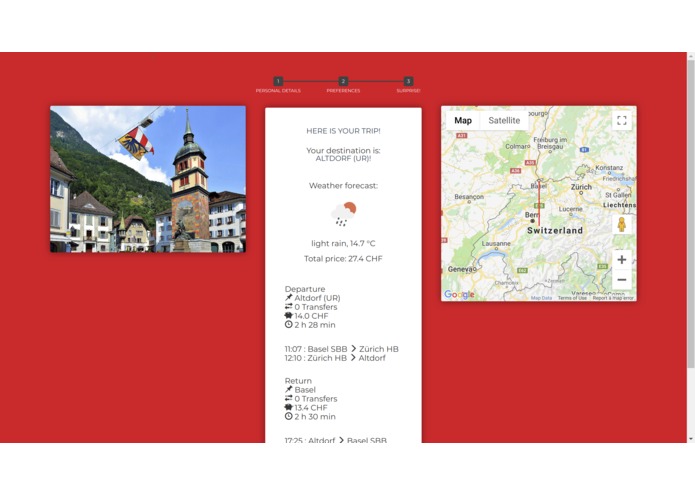This screenshot has width=695, height=494.
Task: Click the arrow between Zürich HB and Altdorf
Action: click(x=353, y=358)
